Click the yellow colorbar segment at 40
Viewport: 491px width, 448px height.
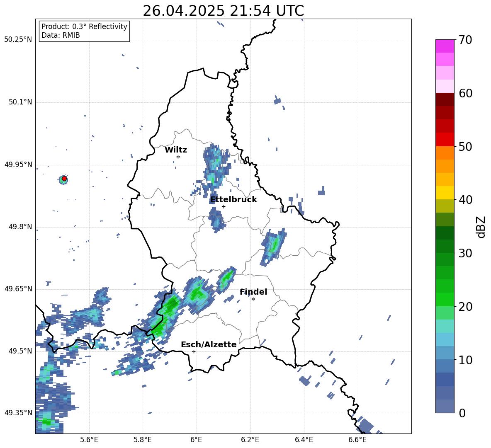point(445,193)
